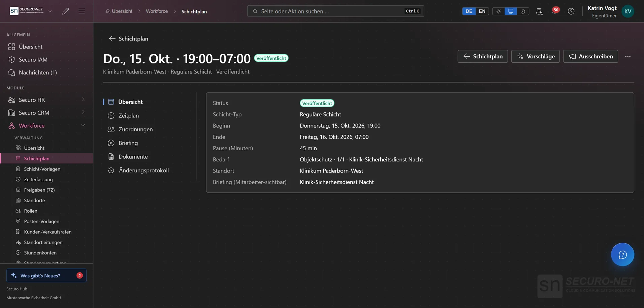The image size is (644, 308).
Task: Open Was gibt's Neues panel
Action: [46, 275]
